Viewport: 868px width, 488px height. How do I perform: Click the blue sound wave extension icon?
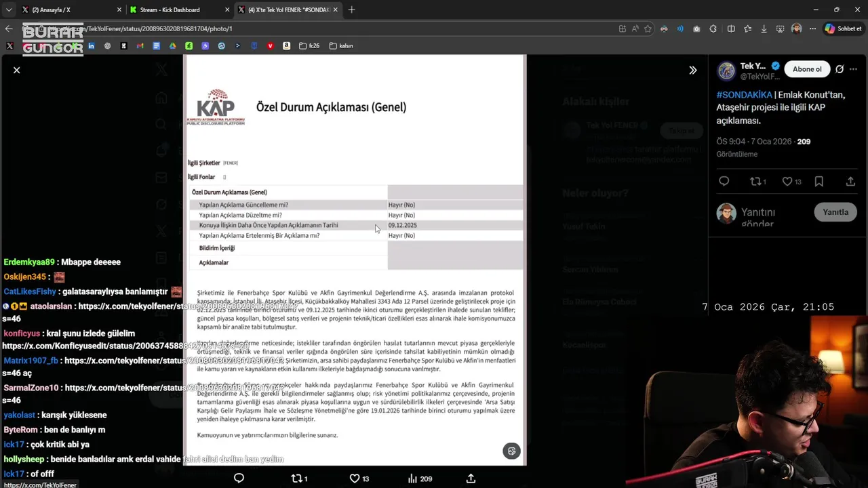(680, 28)
